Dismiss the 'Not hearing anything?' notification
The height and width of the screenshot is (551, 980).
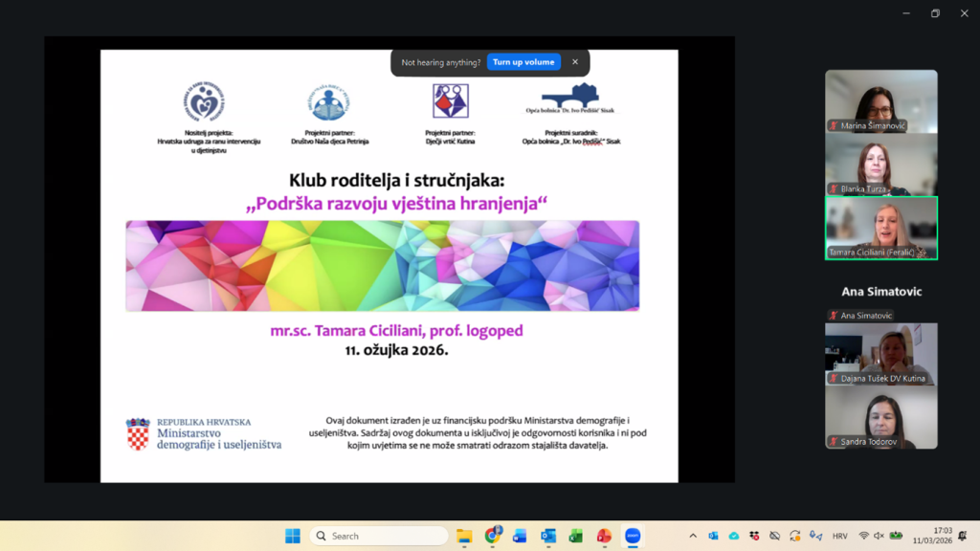coord(575,62)
